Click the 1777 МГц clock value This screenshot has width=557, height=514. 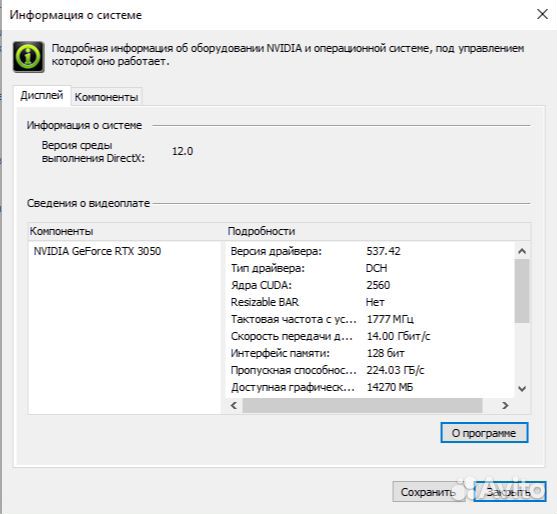[x=390, y=319]
